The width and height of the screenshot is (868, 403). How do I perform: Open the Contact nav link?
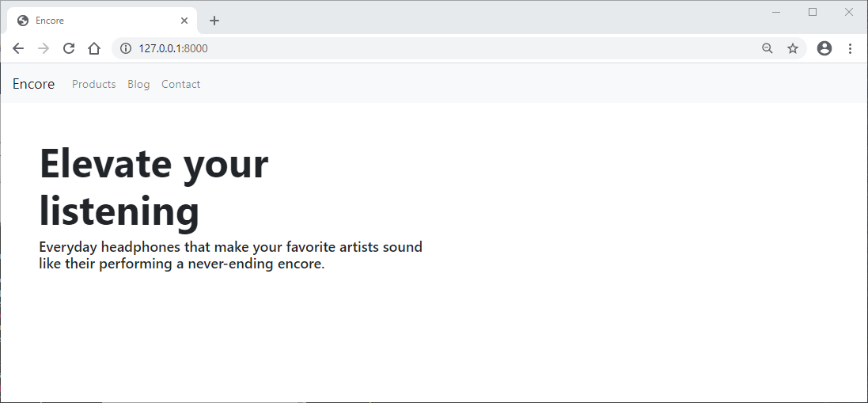180,84
